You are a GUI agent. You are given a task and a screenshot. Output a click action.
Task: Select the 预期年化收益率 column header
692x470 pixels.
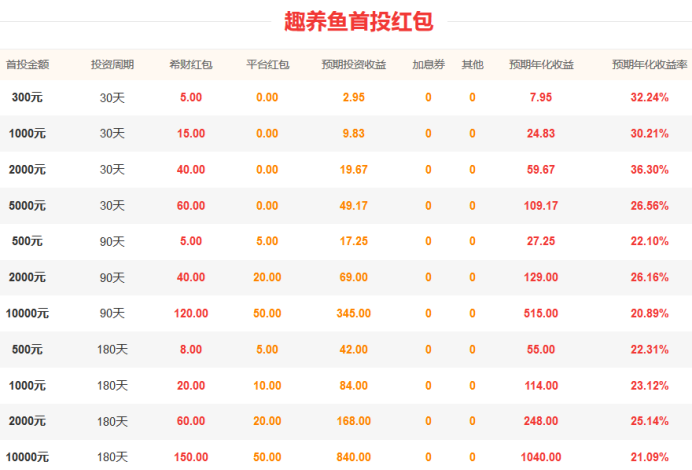click(650, 64)
